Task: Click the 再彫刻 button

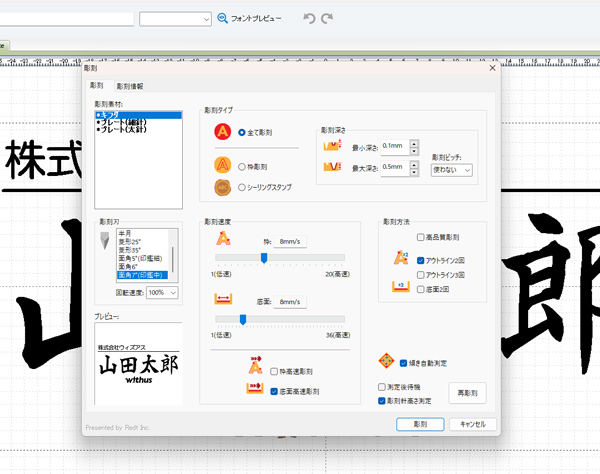Action: point(467,393)
